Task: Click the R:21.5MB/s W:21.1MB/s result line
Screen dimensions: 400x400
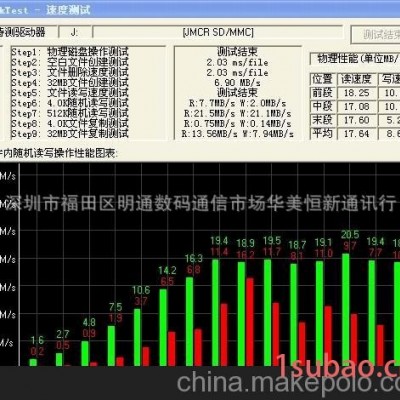Action: [x=237, y=113]
